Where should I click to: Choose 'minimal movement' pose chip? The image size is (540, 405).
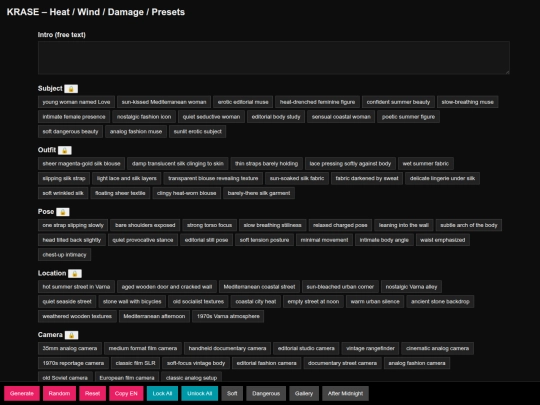pos(324,240)
